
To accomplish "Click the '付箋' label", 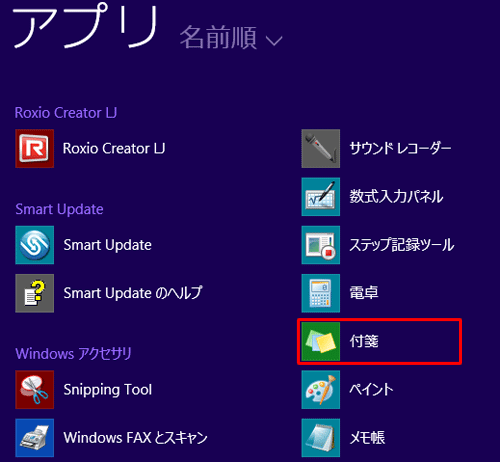I will pos(364,341).
